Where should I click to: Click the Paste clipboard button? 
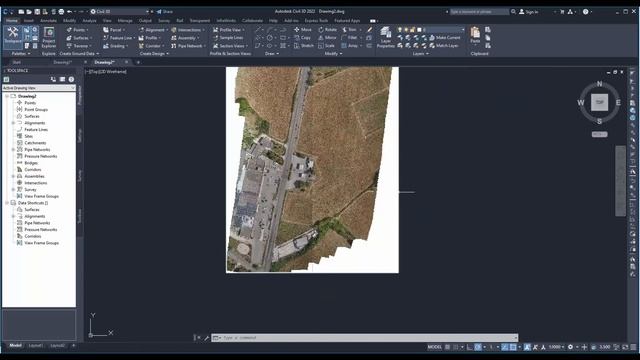475,35
